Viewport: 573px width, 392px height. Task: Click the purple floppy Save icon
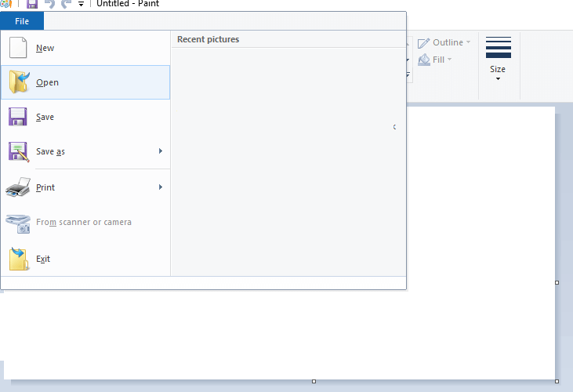pos(17,117)
